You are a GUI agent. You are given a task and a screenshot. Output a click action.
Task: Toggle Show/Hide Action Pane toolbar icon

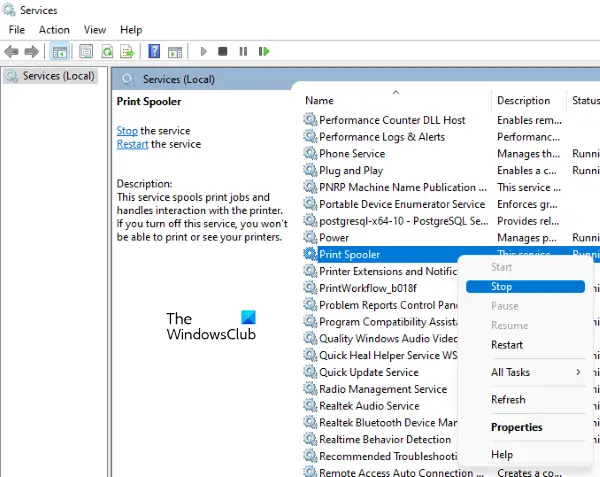point(175,52)
